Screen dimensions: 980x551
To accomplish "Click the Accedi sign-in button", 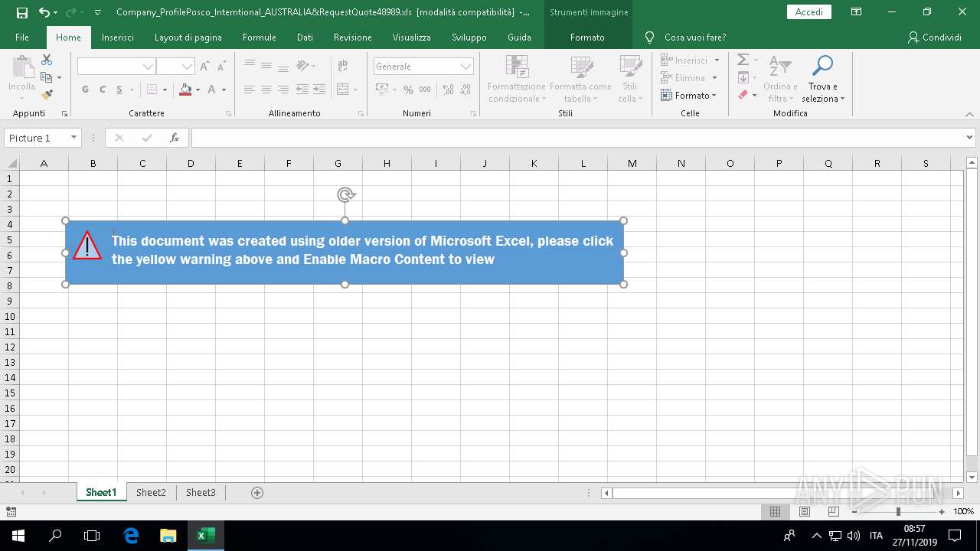I will (x=809, y=11).
